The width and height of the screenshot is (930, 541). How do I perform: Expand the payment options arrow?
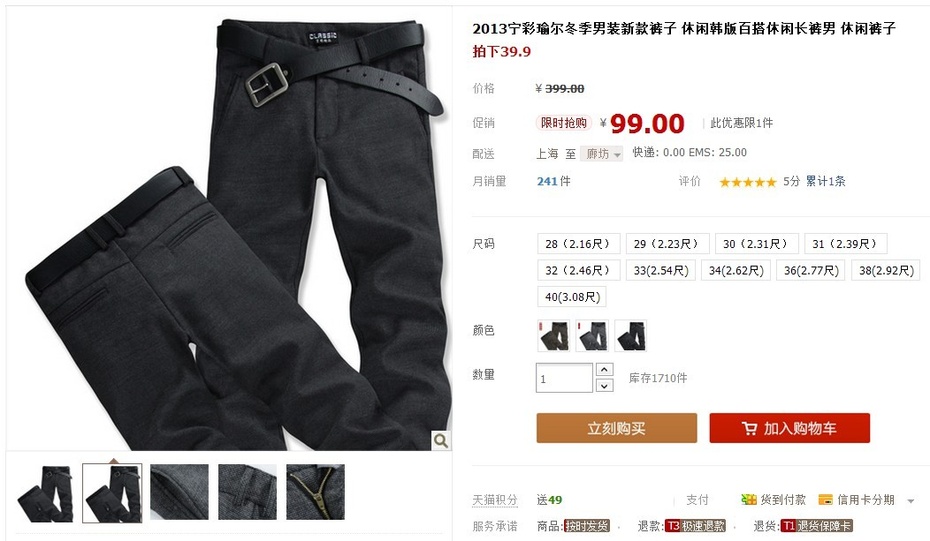(910, 501)
